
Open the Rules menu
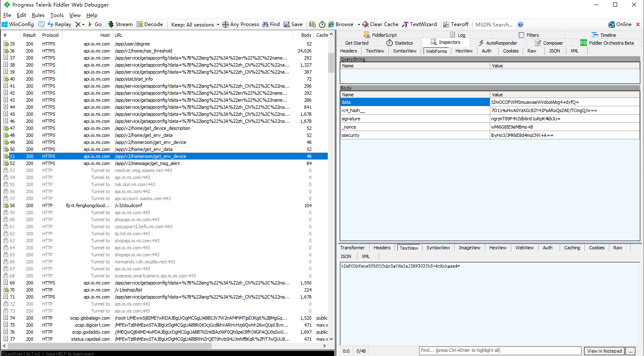click(38, 15)
